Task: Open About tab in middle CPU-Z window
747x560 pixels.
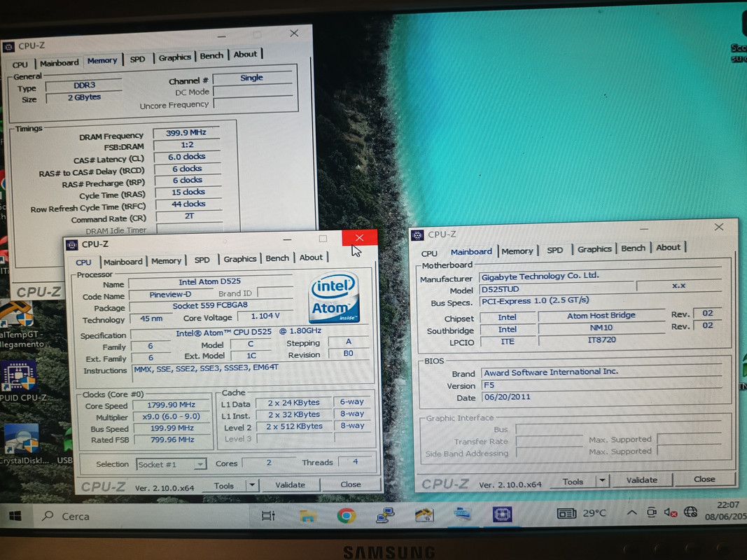Action: point(311,258)
